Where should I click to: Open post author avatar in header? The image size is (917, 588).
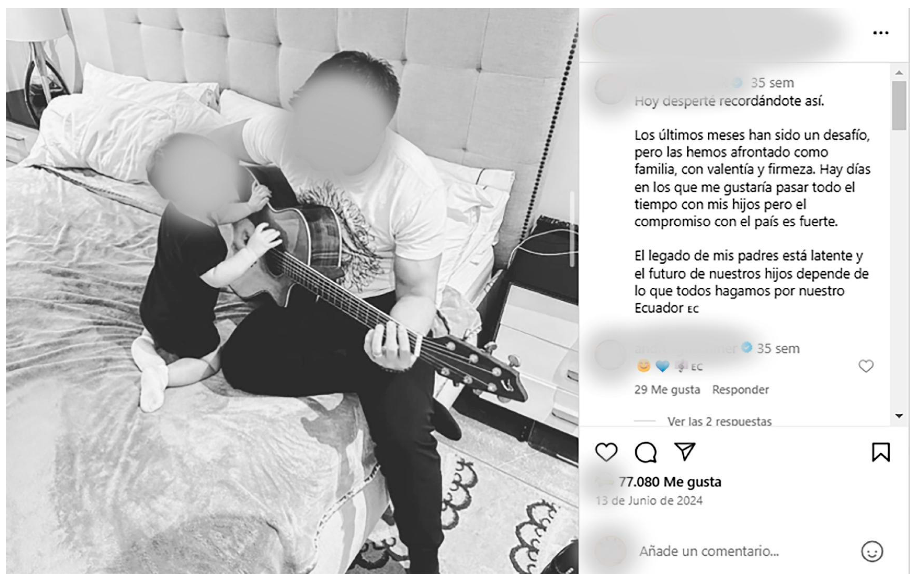[x=608, y=33]
